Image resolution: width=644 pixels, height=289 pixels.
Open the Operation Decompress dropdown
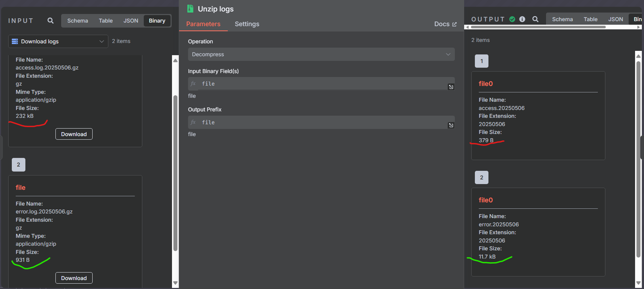coord(321,54)
